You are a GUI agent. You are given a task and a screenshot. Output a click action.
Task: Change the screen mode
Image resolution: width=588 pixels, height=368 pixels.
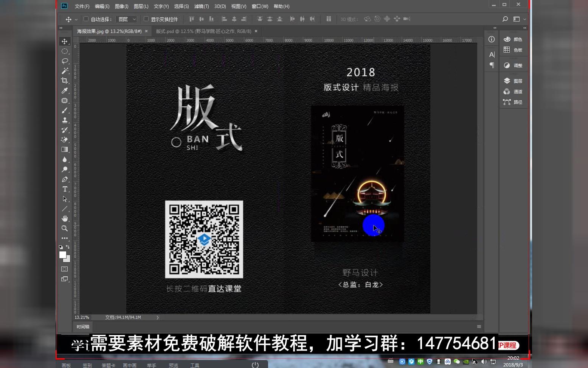coord(65,279)
